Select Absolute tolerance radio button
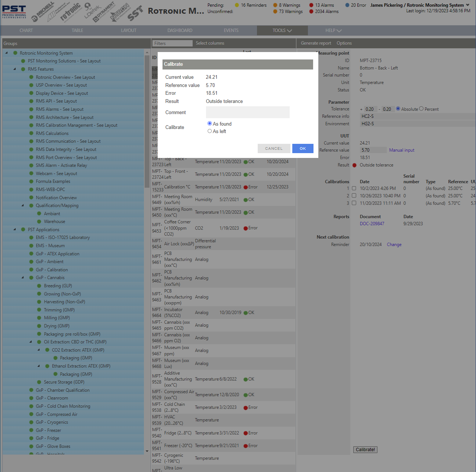Viewport: 476px width, 472px height. pos(398,109)
